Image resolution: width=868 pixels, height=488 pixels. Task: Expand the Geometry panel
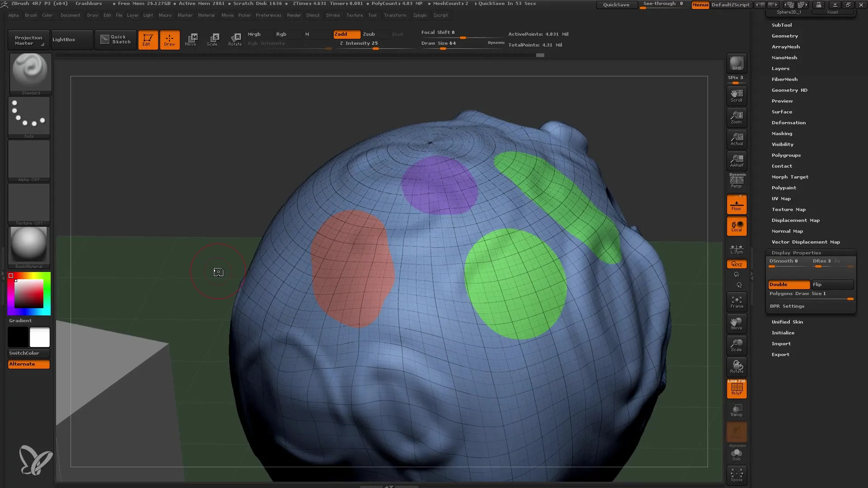click(784, 35)
